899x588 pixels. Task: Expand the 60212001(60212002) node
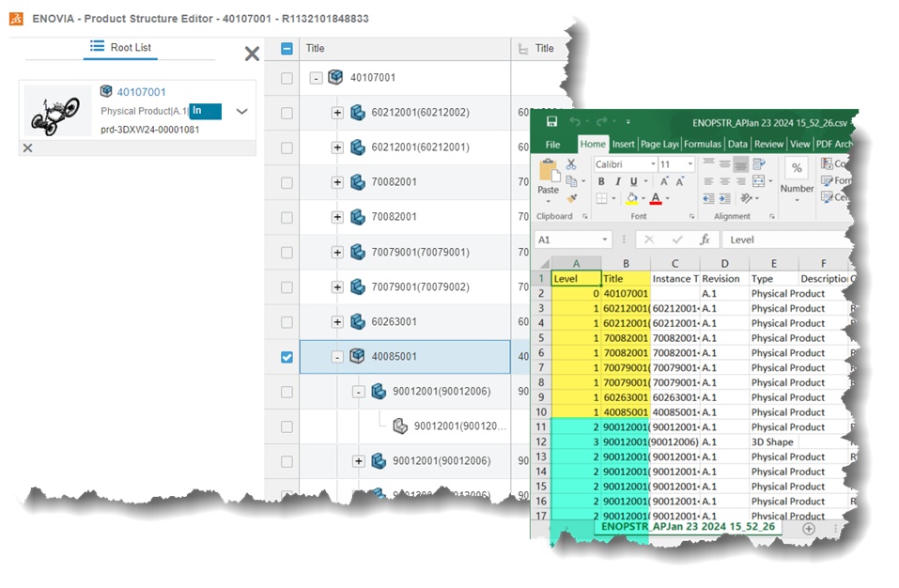[337, 113]
